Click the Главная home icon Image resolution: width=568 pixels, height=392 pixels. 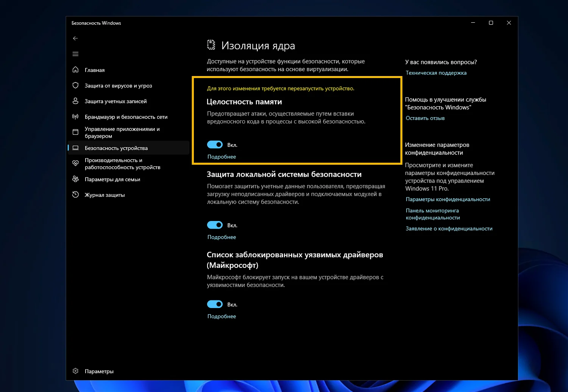pyautogui.click(x=75, y=70)
